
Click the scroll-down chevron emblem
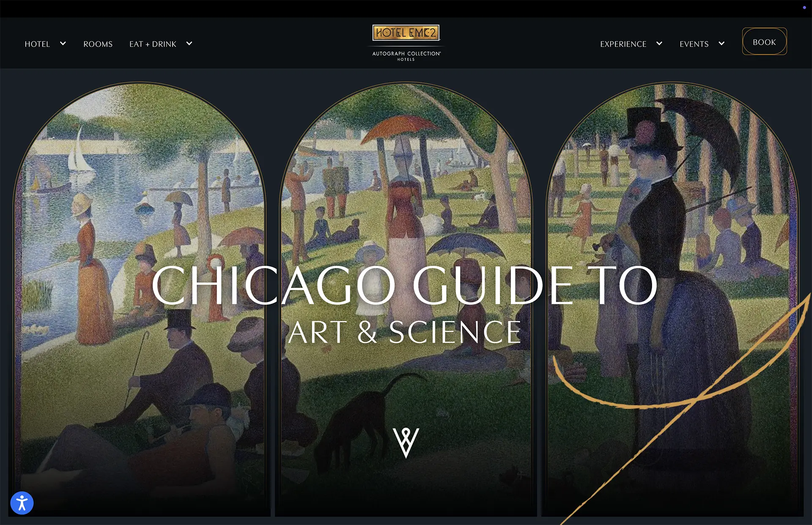tap(406, 443)
